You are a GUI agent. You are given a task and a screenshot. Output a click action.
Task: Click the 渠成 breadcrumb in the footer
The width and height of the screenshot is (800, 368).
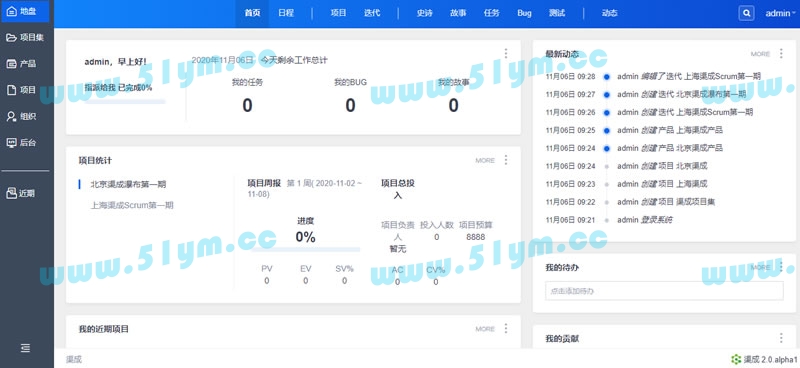pyautogui.click(x=74, y=359)
